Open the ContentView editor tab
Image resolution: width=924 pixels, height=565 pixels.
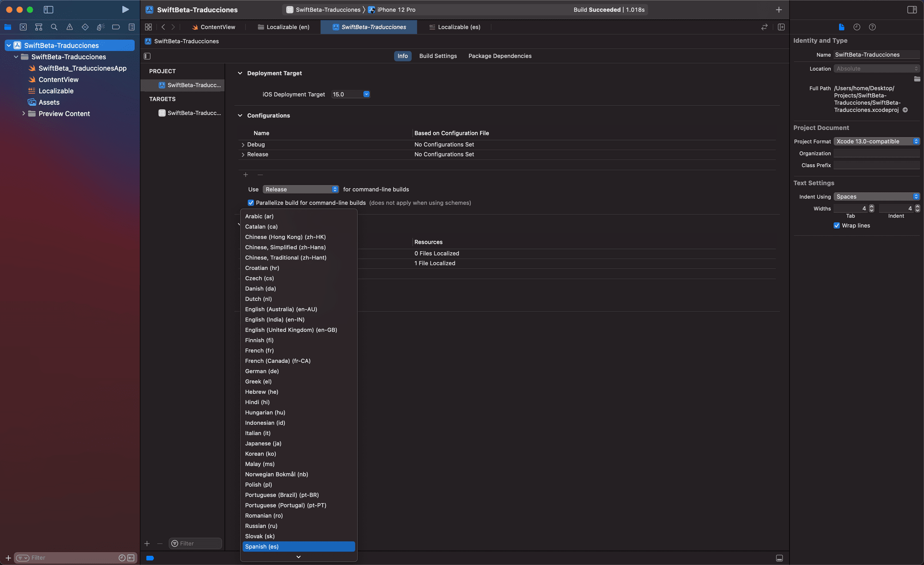point(213,27)
